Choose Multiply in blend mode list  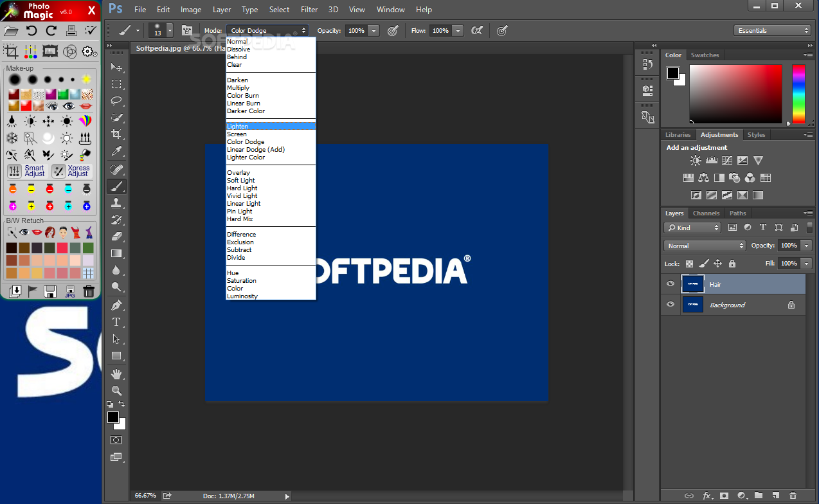pyautogui.click(x=271, y=88)
